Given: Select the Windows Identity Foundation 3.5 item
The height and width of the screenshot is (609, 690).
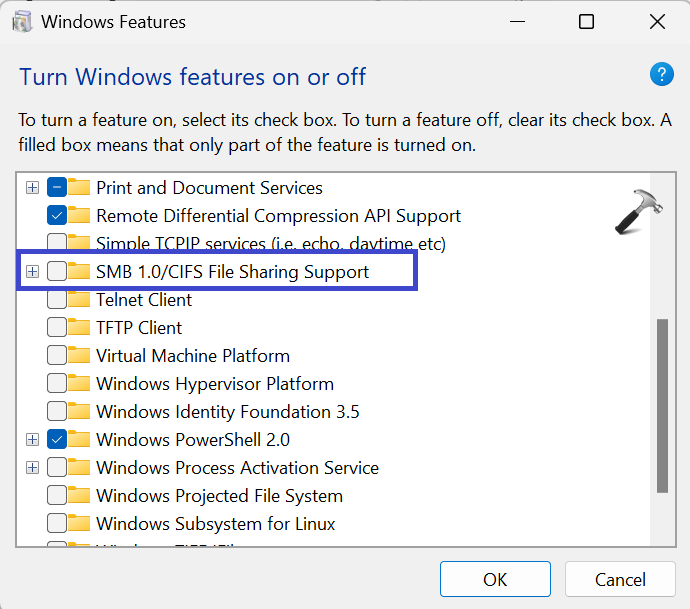Looking at the screenshot, I should pyautogui.click(x=227, y=412).
